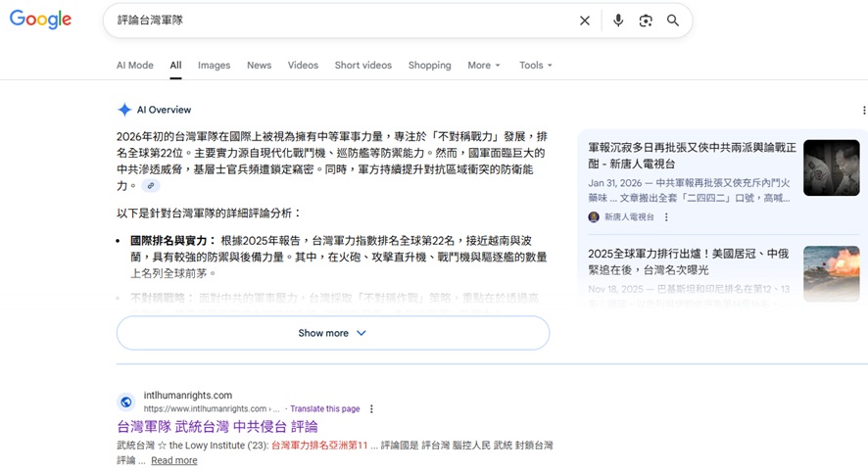868x472 pixels.
Task: Click the Google logo
Action: (x=40, y=21)
